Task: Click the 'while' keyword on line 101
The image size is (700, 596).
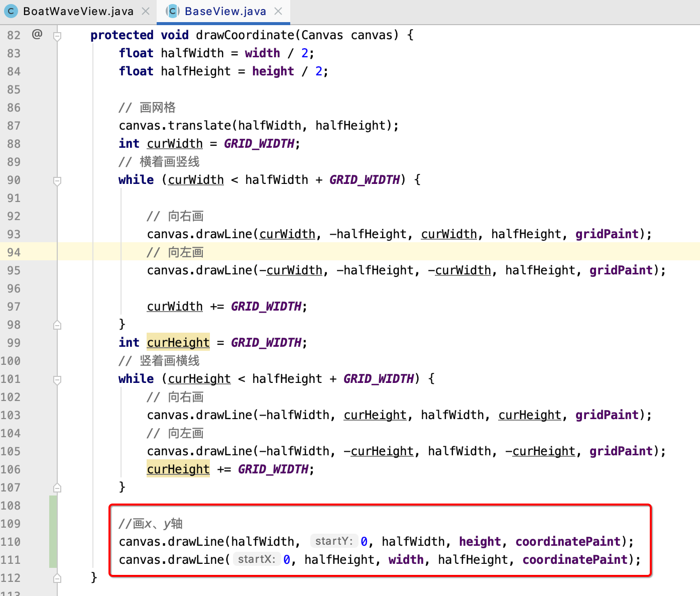Action: 136,379
